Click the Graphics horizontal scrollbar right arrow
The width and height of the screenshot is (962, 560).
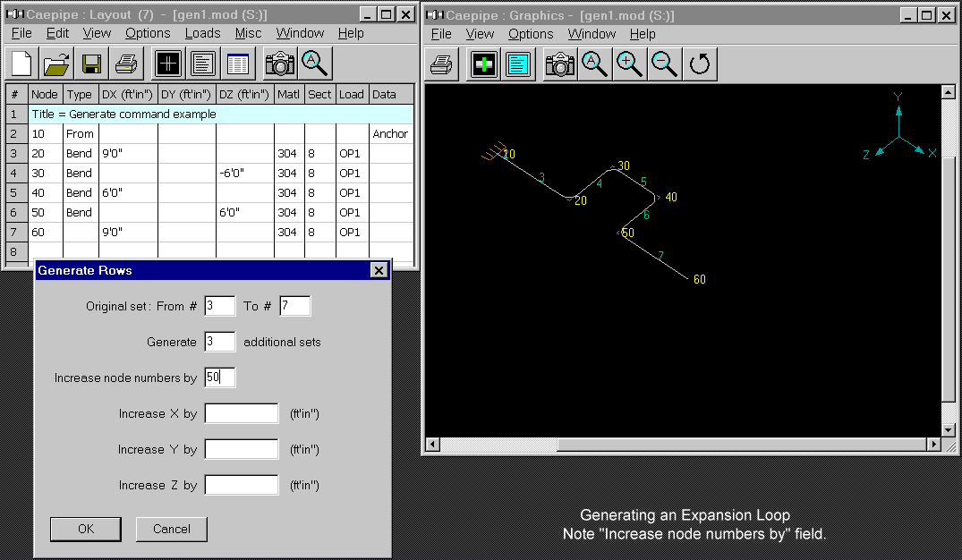click(934, 444)
